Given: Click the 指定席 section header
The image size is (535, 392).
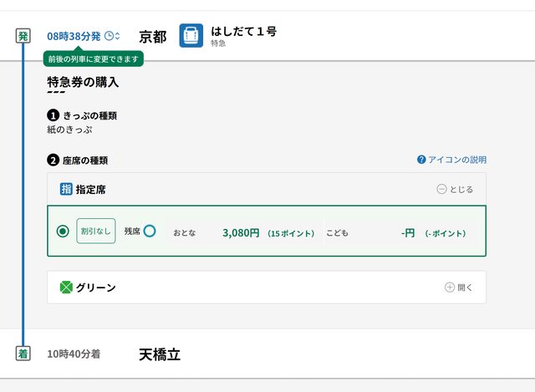Looking at the screenshot, I should tap(90, 190).
